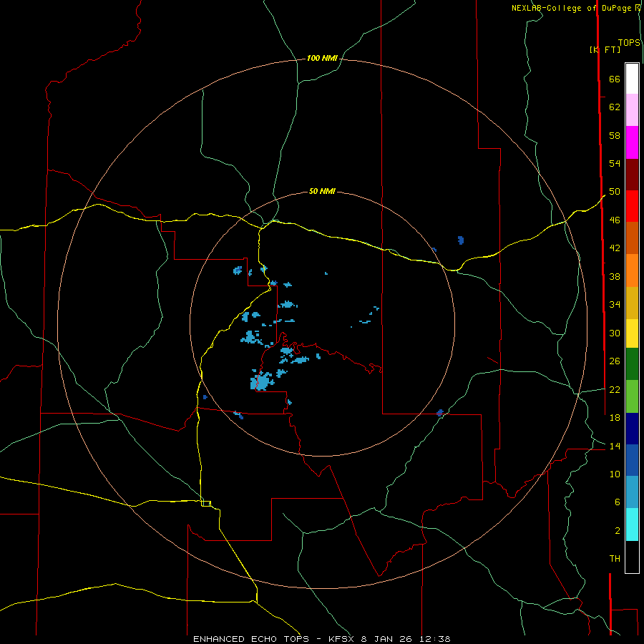644x644 pixels.
Task: Click the magenta legend swatch
Action: click(x=632, y=142)
